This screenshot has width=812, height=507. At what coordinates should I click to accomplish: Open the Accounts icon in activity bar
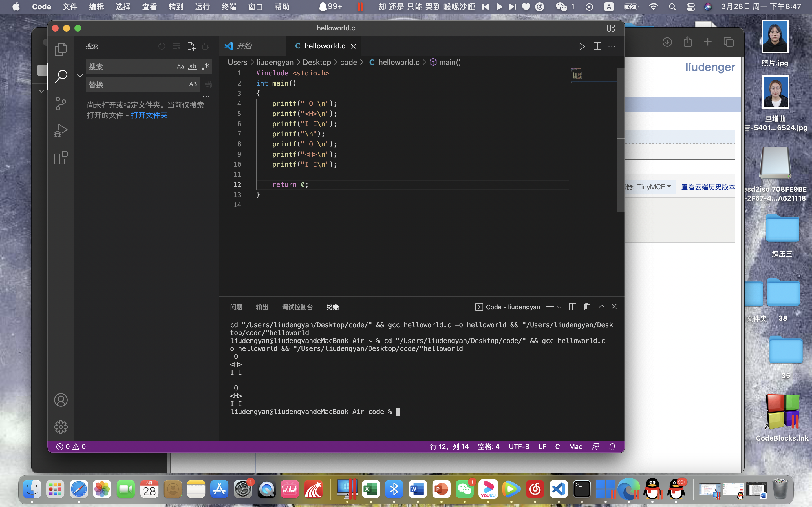61,400
